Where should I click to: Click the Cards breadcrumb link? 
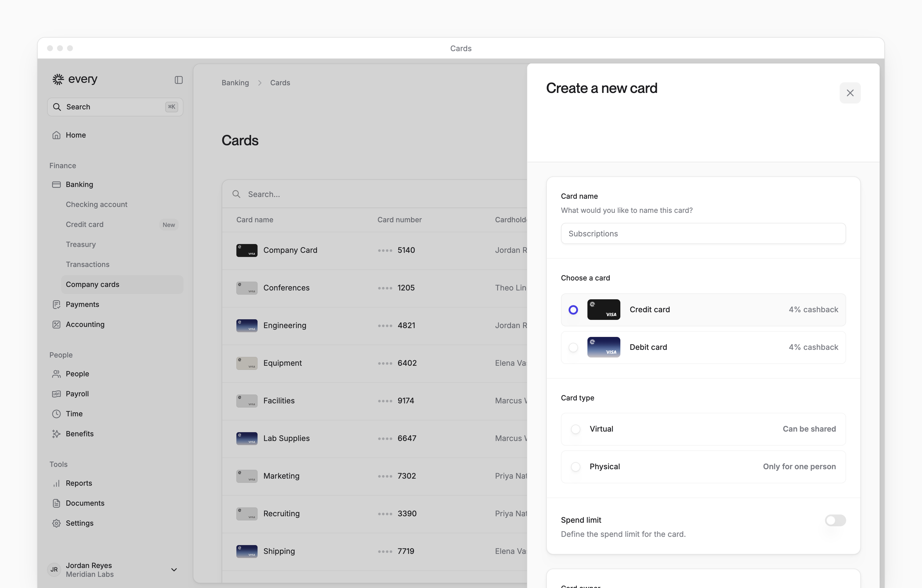[x=280, y=83]
